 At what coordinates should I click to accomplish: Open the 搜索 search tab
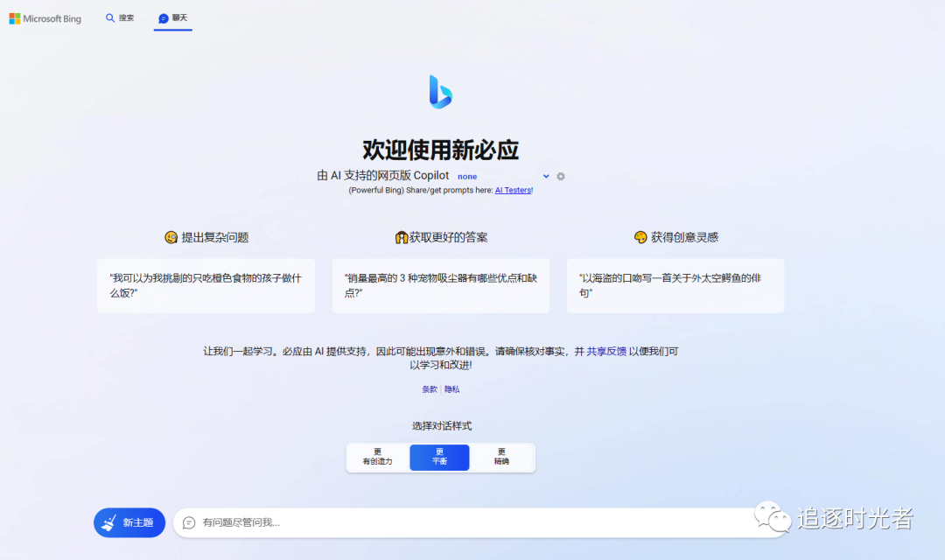(x=119, y=18)
